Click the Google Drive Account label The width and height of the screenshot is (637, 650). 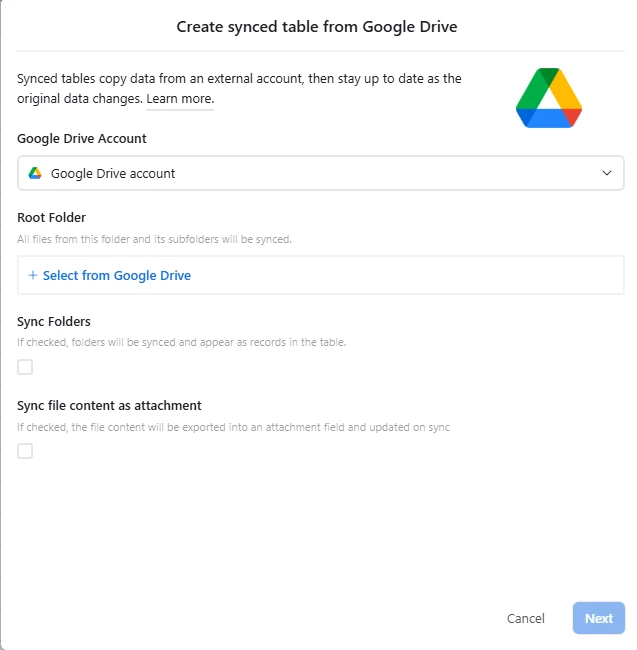tap(82, 138)
